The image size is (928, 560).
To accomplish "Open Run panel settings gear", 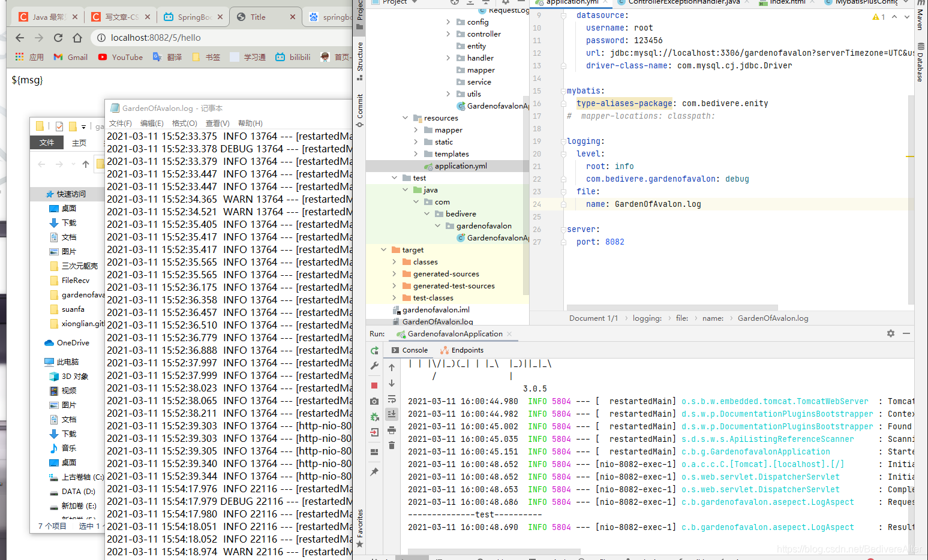I will (891, 333).
